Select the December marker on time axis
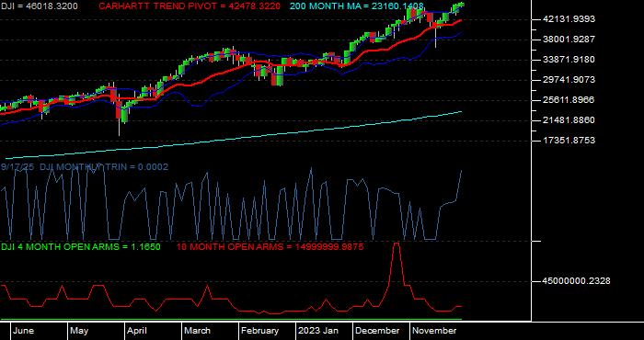Screen dimensions: 644x340 pyautogui.click(x=377, y=331)
